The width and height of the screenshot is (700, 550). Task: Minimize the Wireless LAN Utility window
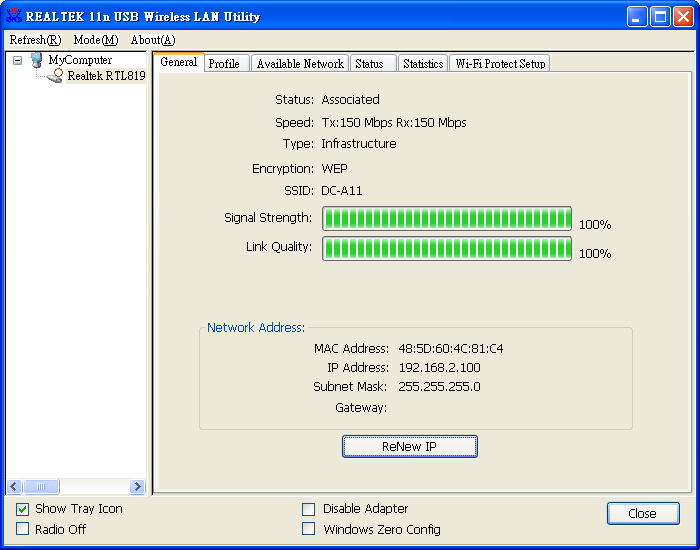[x=637, y=17]
